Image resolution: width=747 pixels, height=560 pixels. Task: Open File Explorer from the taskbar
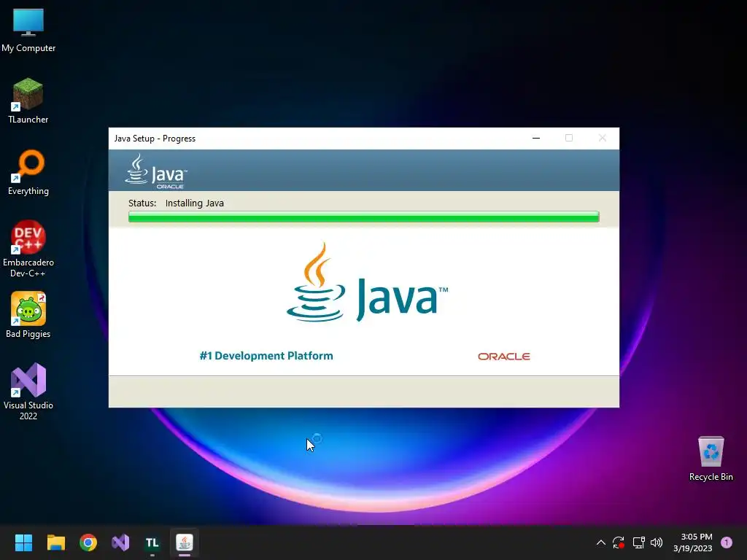tap(55, 542)
